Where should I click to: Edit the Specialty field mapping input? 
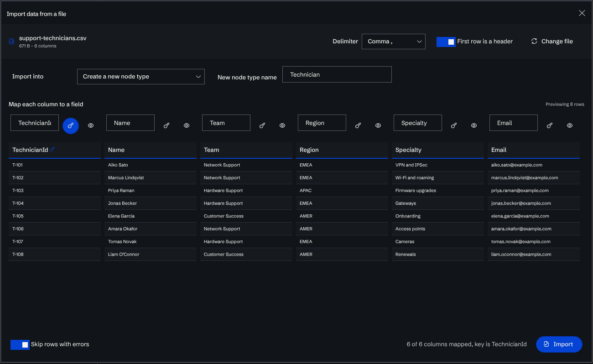(x=418, y=123)
